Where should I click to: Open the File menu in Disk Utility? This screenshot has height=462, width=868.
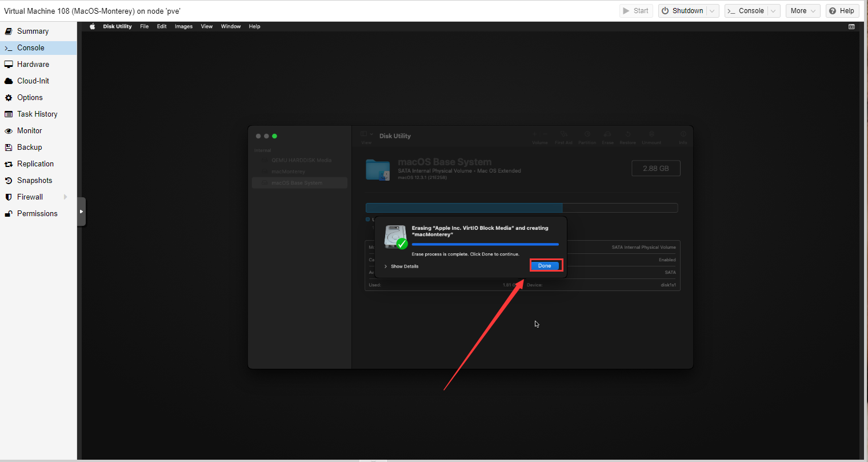pyautogui.click(x=144, y=26)
